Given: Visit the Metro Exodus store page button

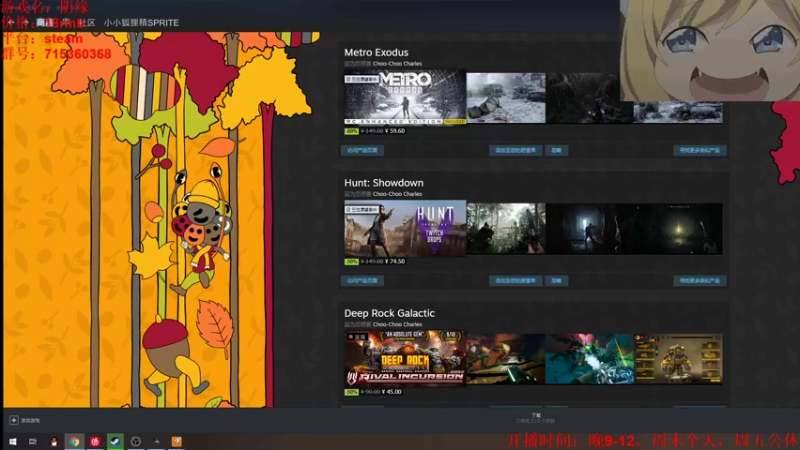Looking at the screenshot, I should (x=362, y=150).
